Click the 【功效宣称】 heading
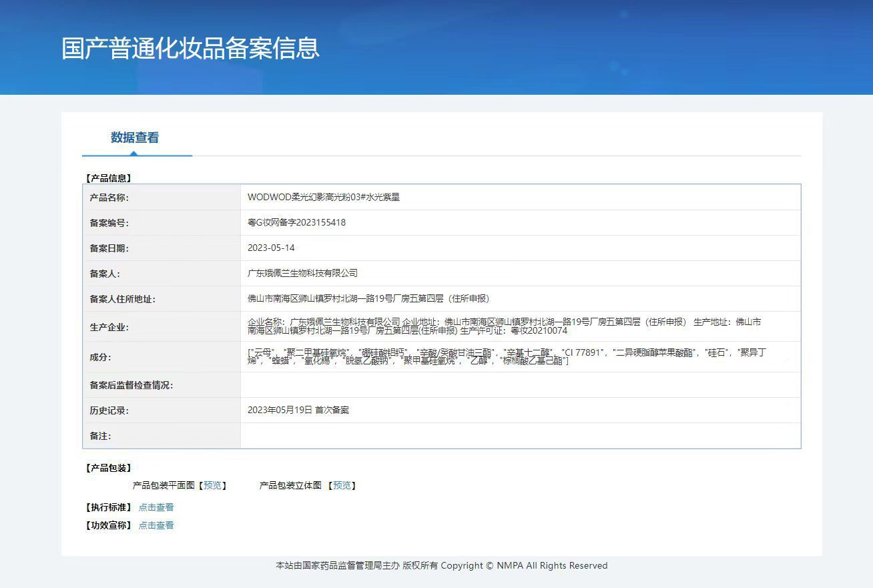Image resolution: width=873 pixels, height=588 pixels. (x=108, y=525)
